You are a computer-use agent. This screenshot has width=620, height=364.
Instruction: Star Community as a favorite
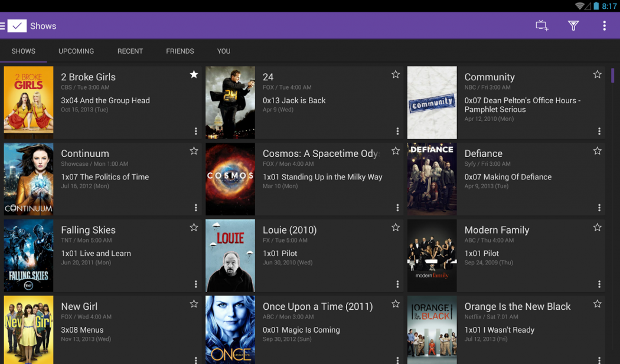pyautogui.click(x=597, y=74)
